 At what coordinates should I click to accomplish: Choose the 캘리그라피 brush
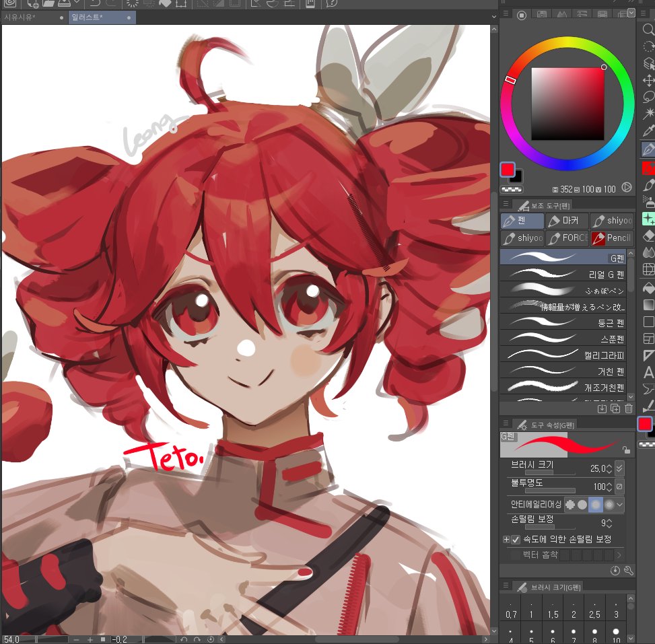click(x=563, y=355)
